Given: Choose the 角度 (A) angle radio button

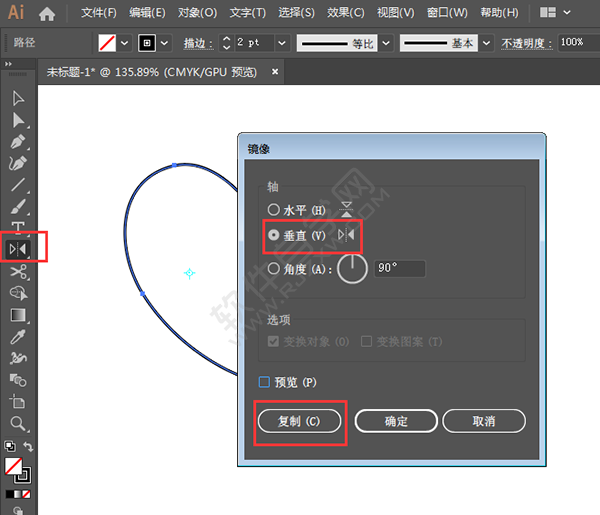Looking at the screenshot, I should click(x=274, y=268).
